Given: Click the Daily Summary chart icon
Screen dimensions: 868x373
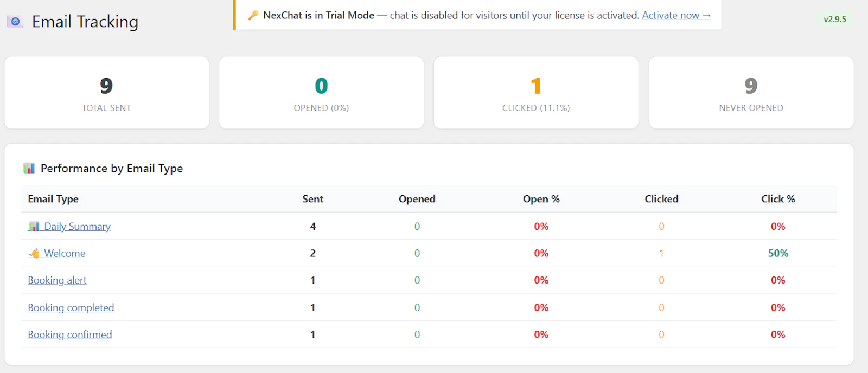Looking at the screenshot, I should pos(34,226).
